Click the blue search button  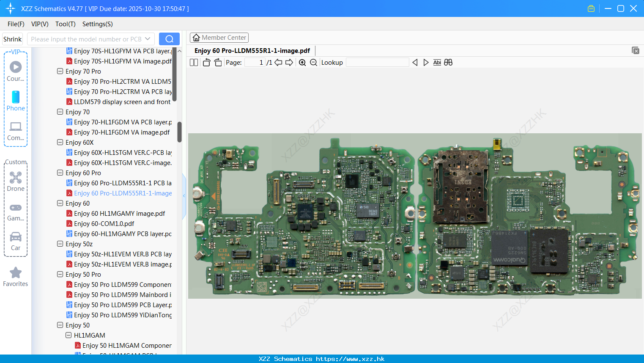pos(169,39)
